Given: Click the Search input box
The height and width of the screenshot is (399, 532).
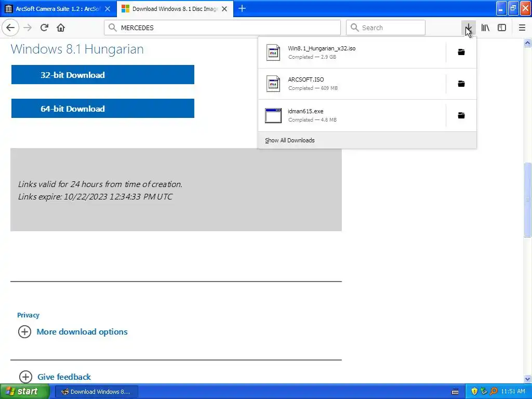Looking at the screenshot, I should [386, 28].
